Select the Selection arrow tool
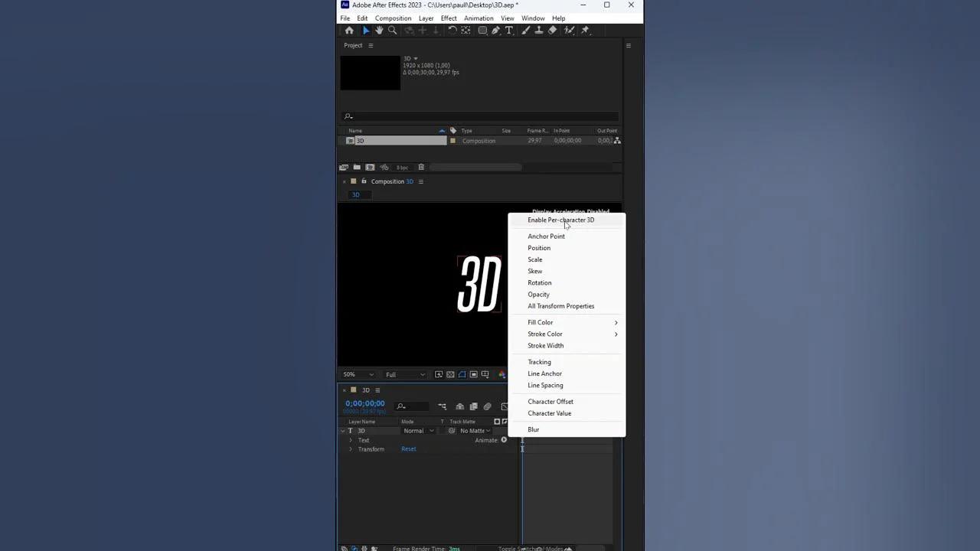The width and height of the screenshot is (980, 551). click(x=366, y=31)
